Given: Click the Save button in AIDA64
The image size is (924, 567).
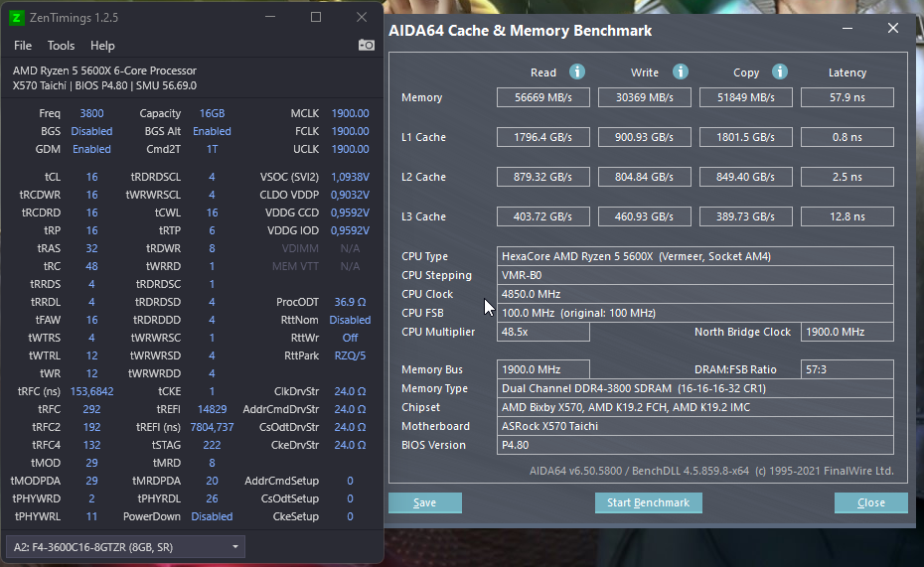Looking at the screenshot, I should (x=425, y=502).
